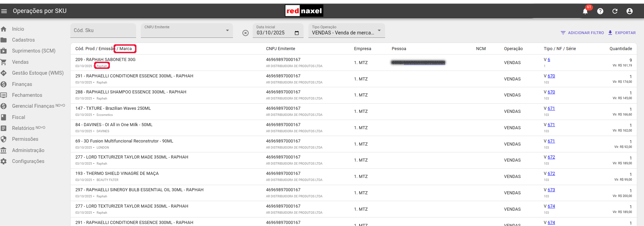Select row 288 - RAPHAELLI SHAMPOO ESSENCE 300ML
This screenshot has width=644, height=226.
point(354,95)
